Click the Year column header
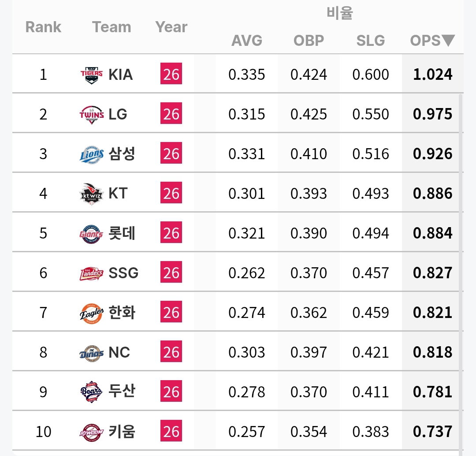 coord(171,27)
